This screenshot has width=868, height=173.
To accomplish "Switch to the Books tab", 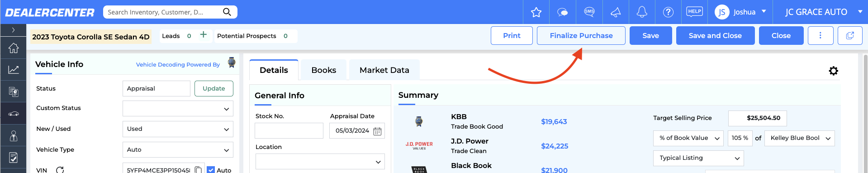I will (x=323, y=70).
